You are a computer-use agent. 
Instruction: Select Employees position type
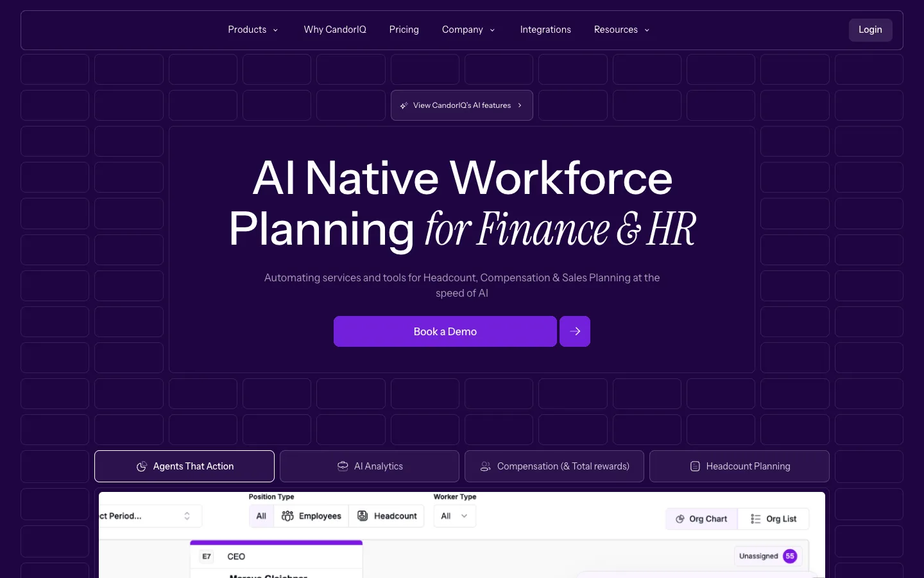click(x=311, y=516)
